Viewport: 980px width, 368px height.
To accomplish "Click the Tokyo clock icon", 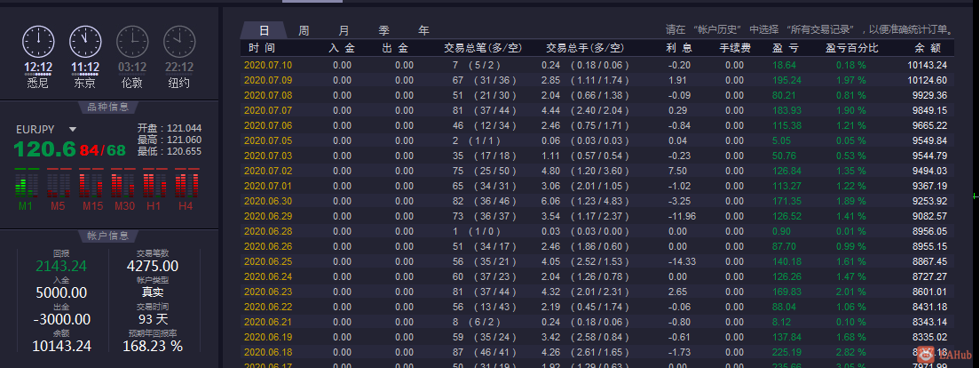I will (x=85, y=42).
